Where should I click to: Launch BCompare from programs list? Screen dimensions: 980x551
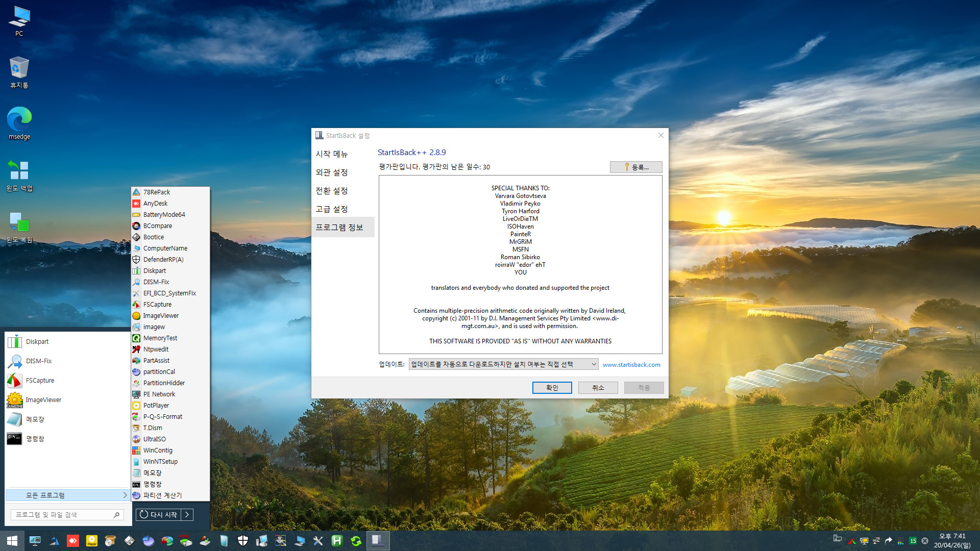170,226
